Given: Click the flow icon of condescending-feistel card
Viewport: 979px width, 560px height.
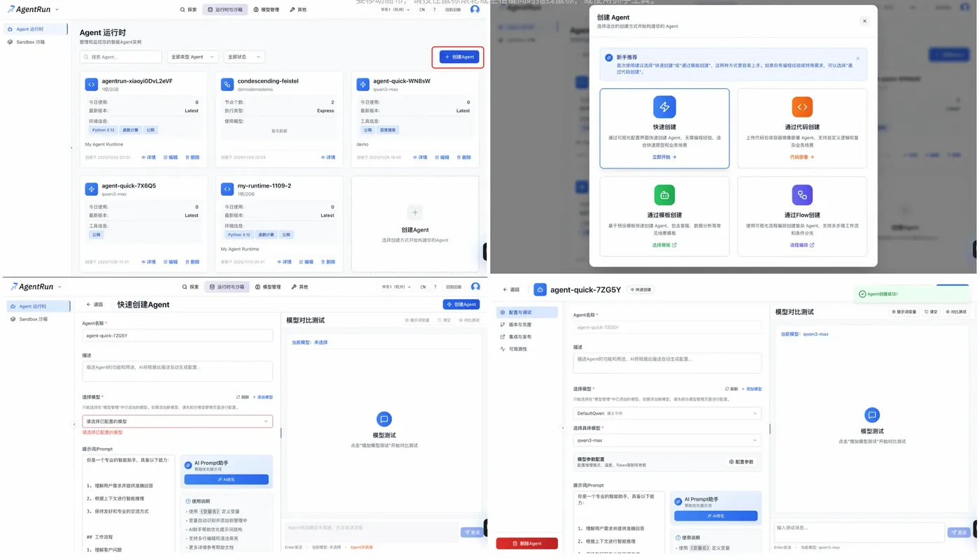Looking at the screenshot, I should [227, 84].
